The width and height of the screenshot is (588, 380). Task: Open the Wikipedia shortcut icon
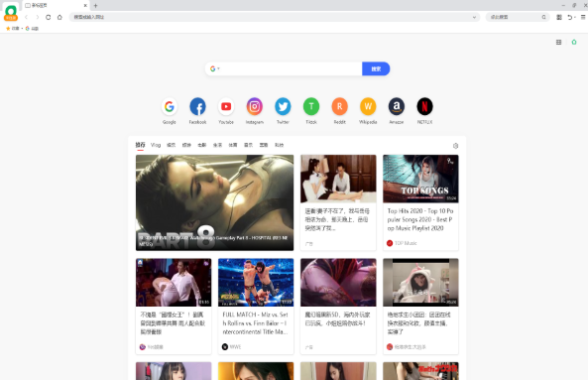click(368, 107)
